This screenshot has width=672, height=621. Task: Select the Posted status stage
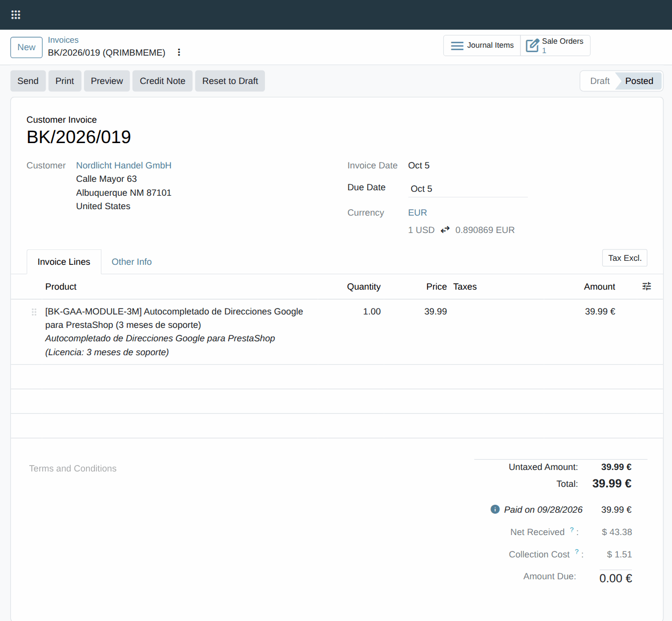click(x=639, y=81)
